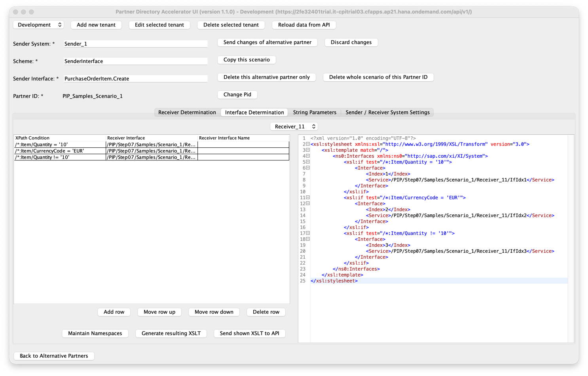588x376 pixels.
Task: Click into the Scheme input field
Action: pos(135,61)
